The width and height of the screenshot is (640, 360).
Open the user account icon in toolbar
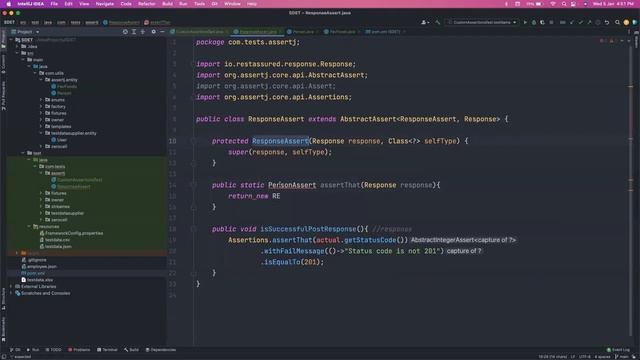point(424,22)
